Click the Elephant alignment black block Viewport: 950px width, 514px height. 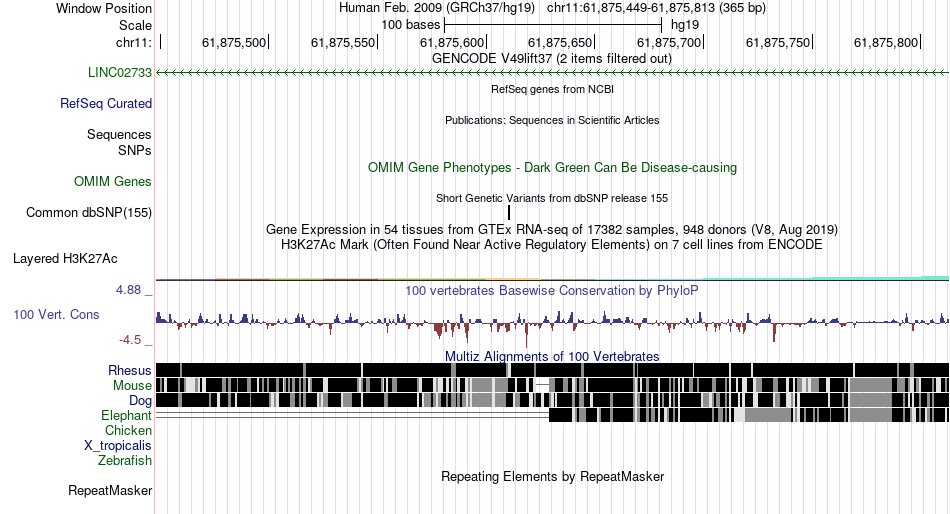pyautogui.click(x=748, y=415)
